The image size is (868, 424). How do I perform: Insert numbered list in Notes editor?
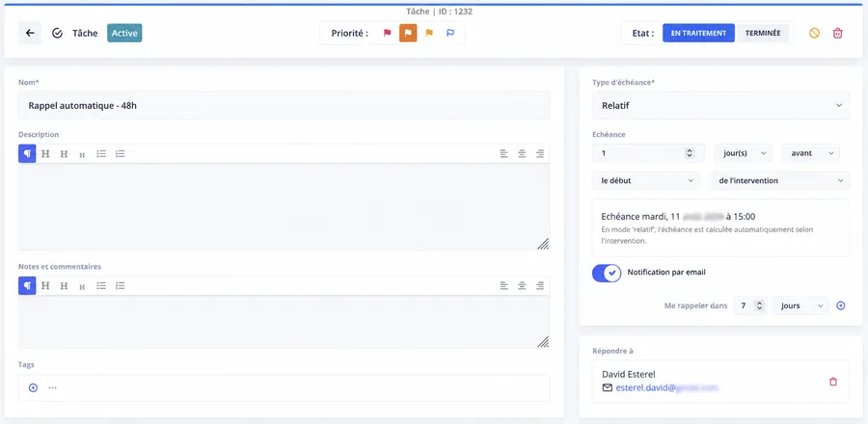click(121, 286)
